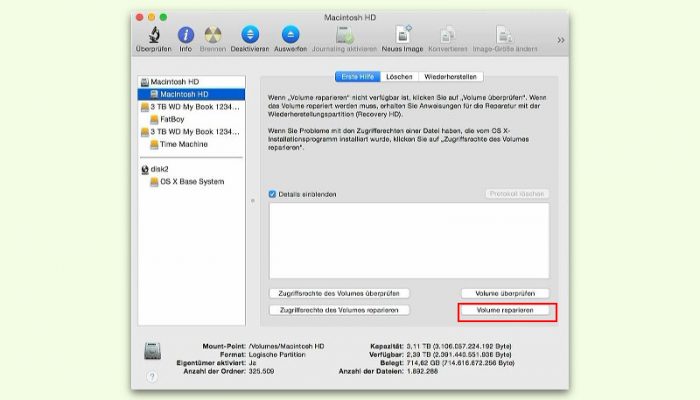Select the OS X Base System volume

[x=192, y=182]
